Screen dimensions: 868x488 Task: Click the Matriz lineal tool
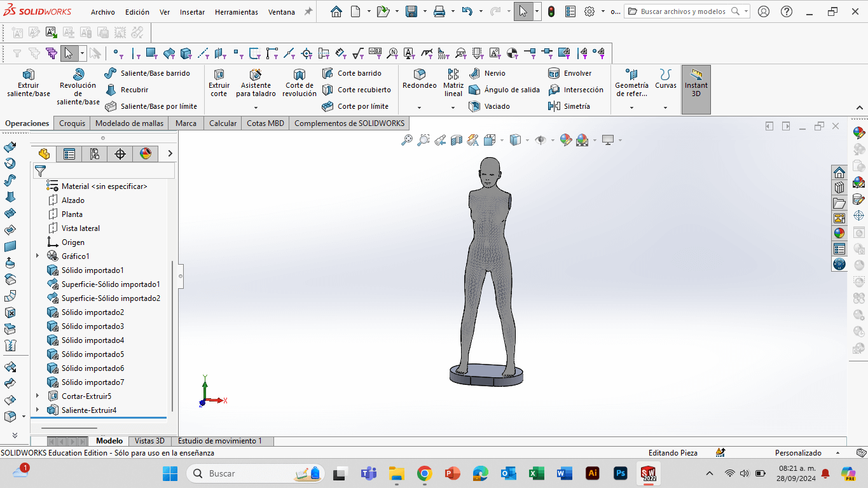[453, 83]
